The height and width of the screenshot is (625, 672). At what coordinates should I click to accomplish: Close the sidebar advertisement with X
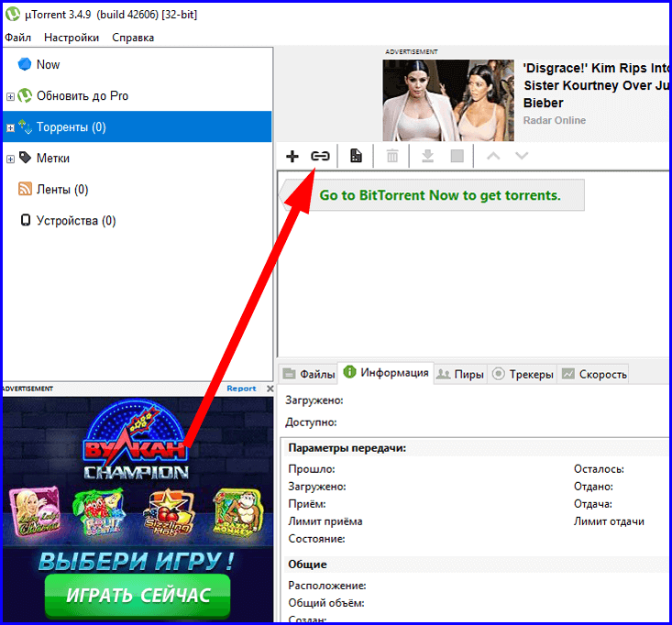click(270, 389)
